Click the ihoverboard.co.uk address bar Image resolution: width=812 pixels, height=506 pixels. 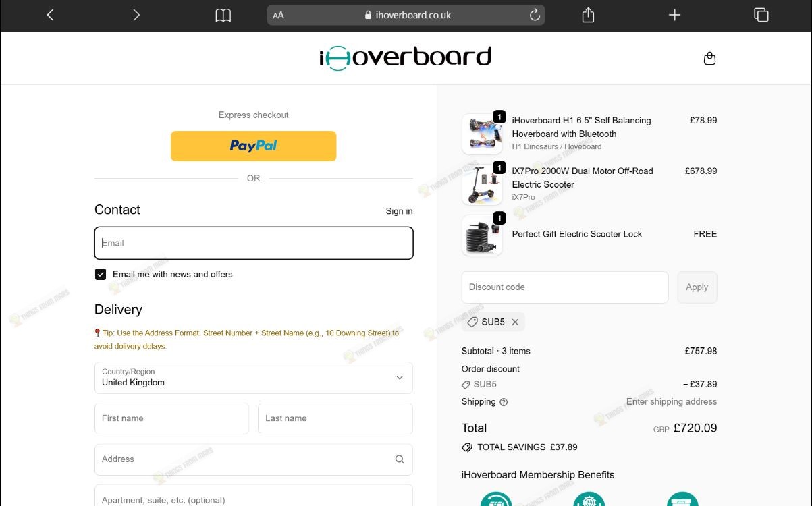click(406, 15)
